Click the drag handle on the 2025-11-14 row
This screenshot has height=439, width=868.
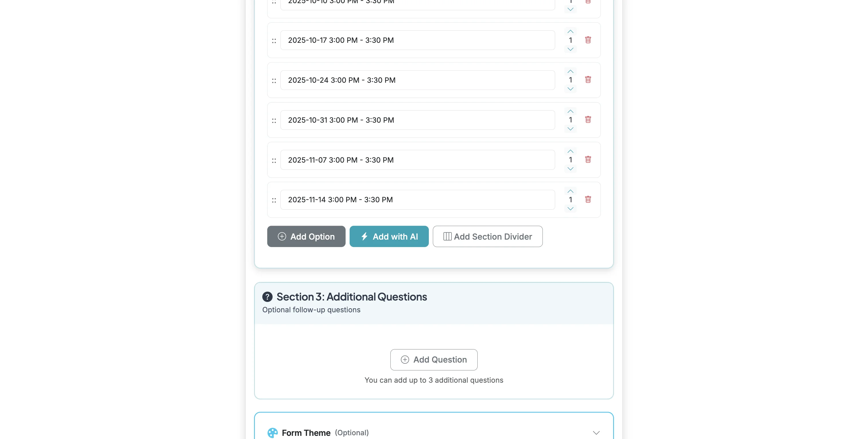[x=274, y=200]
